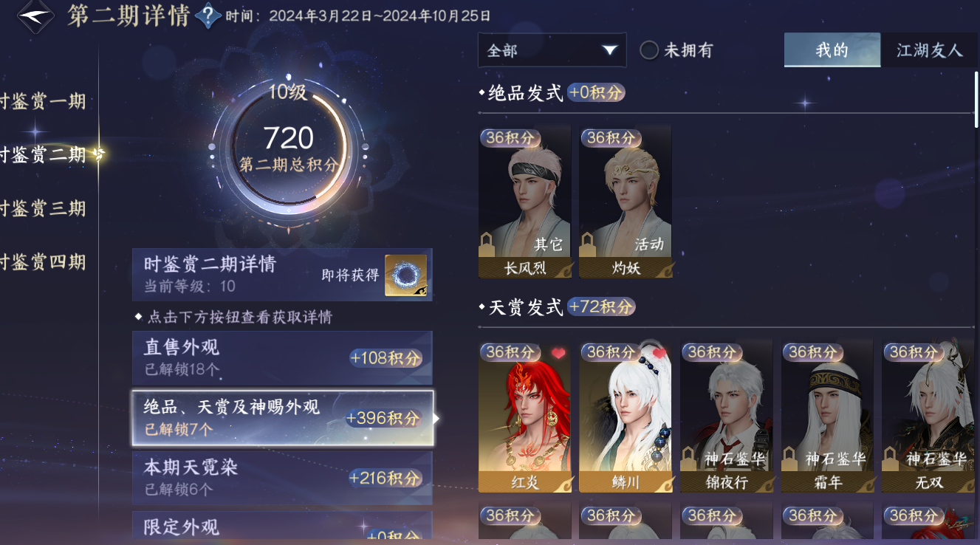Toggle the 未拥有 filter radio button
The width and height of the screenshot is (980, 545).
click(x=649, y=50)
